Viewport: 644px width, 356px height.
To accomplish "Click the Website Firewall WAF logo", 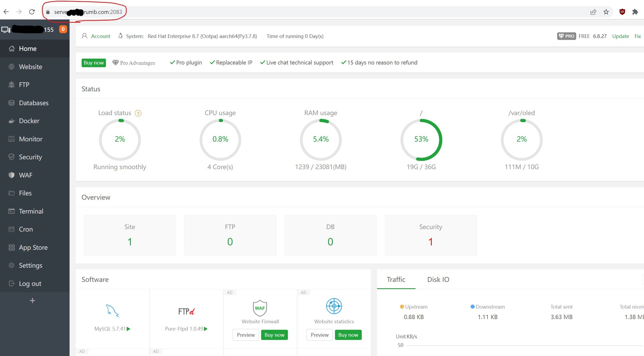I will [x=260, y=308].
